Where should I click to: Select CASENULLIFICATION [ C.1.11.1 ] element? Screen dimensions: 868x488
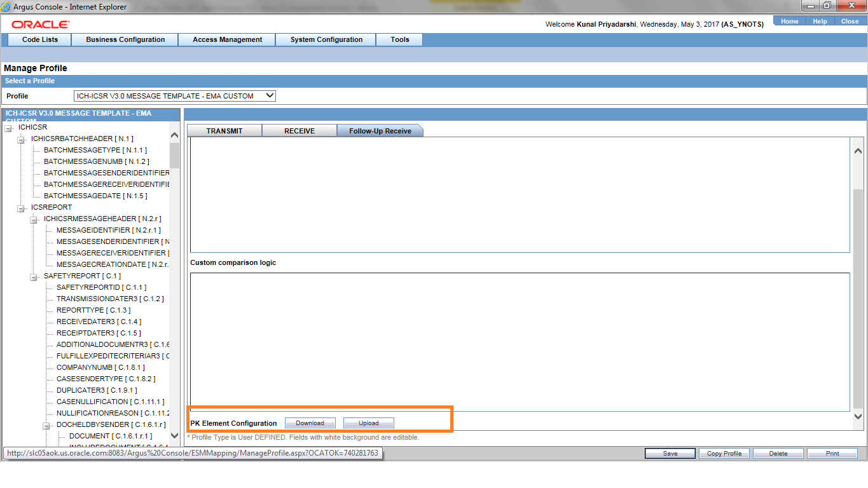pyautogui.click(x=111, y=402)
